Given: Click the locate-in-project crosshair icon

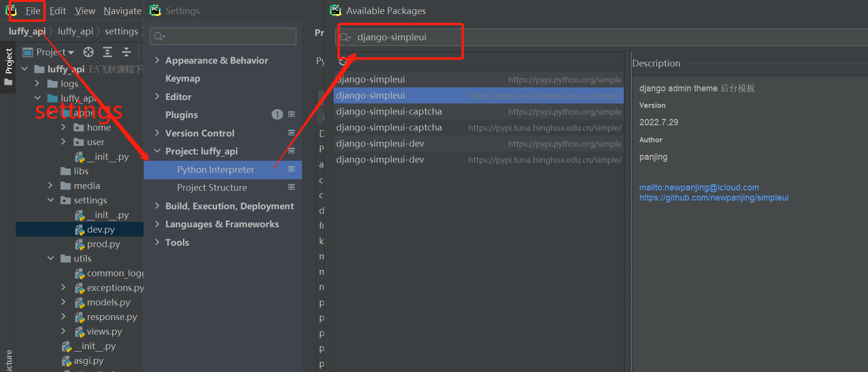Looking at the screenshot, I should (x=89, y=52).
